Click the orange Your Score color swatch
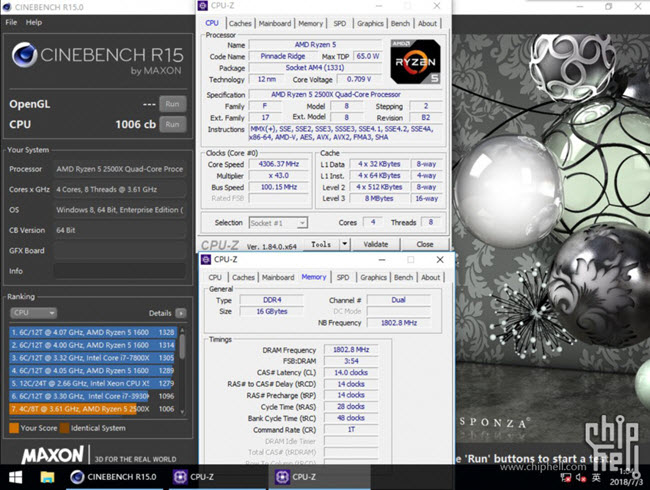Screen dimensions: 650x490 [x=13, y=428]
